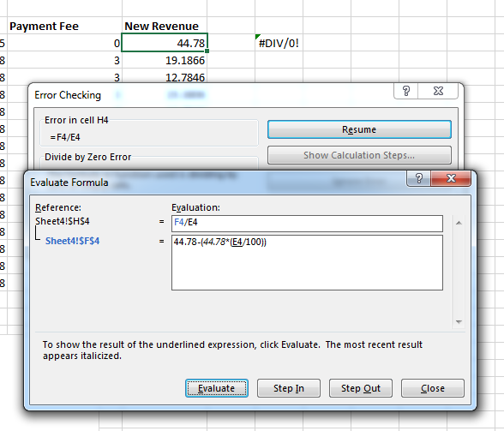Click Resume in Error Checking dialog
The image size is (504, 431).
pos(359,129)
